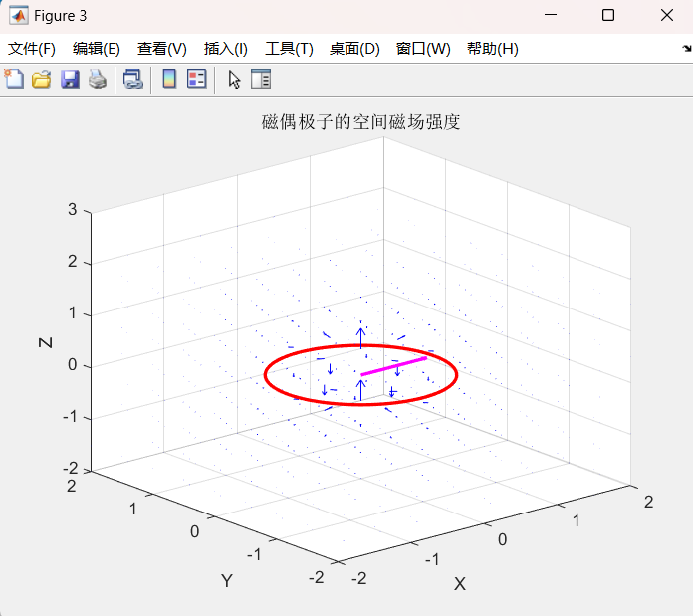The image size is (693, 616).
Task: Insert a legend using the toolbar icon
Action: click(197, 79)
